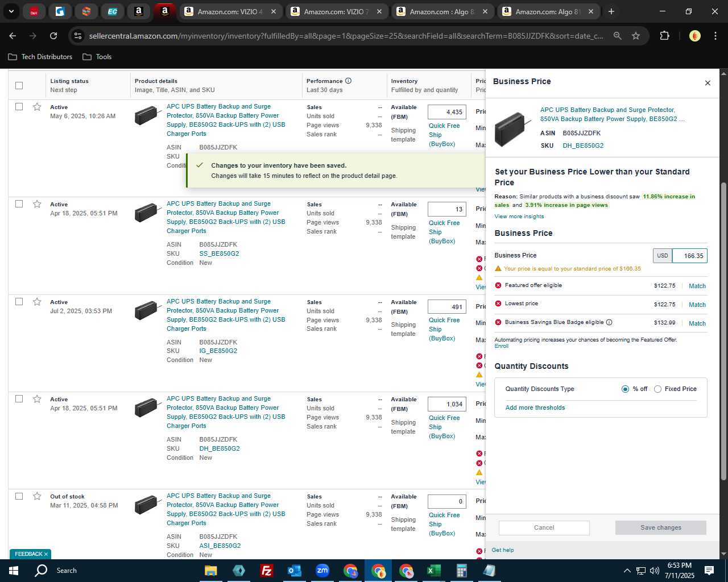
Task: Open the Windows Start menu
Action: tap(14, 571)
